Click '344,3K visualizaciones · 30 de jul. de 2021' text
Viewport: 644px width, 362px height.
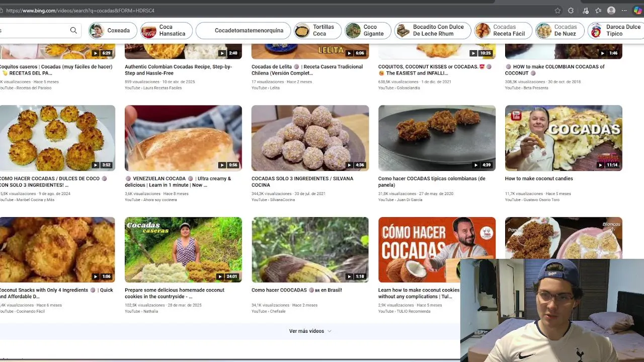(x=288, y=194)
